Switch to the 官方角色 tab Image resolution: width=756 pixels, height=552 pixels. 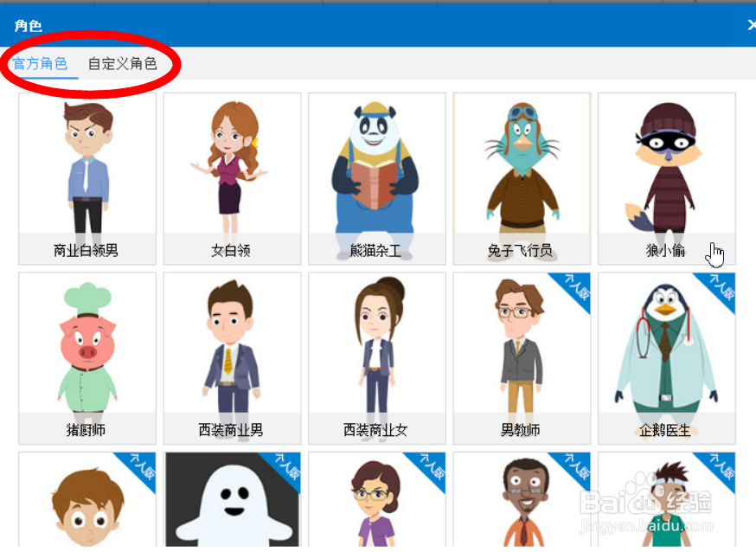[x=40, y=63]
